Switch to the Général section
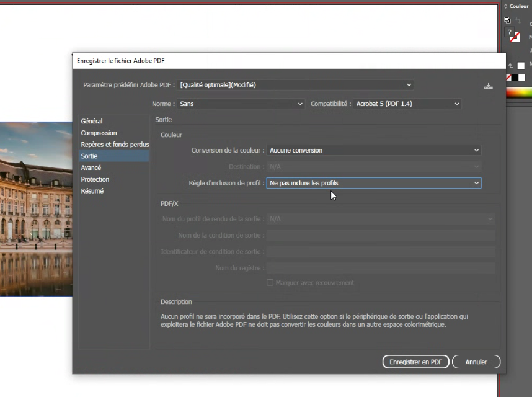Viewport: 532px width, 397px height. 92,121
